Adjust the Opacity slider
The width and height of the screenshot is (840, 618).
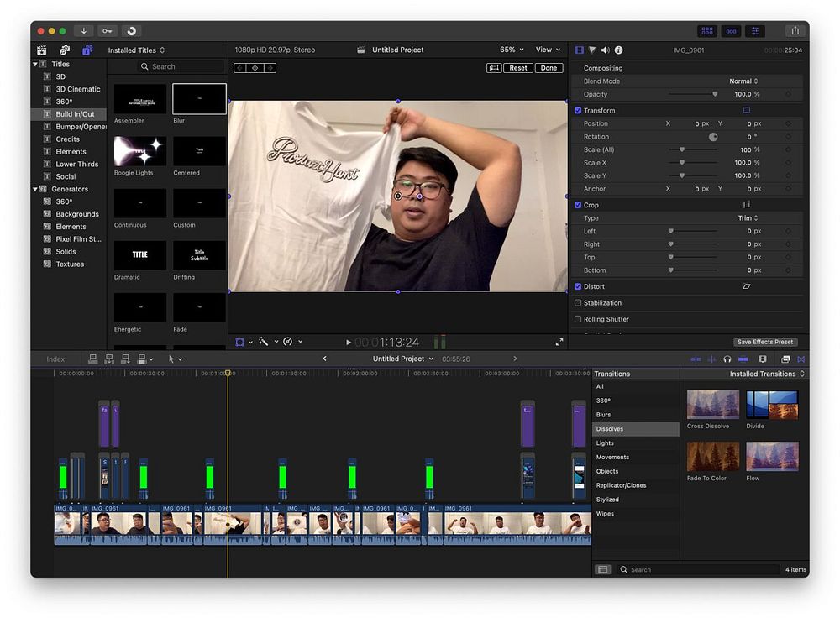[x=714, y=94]
